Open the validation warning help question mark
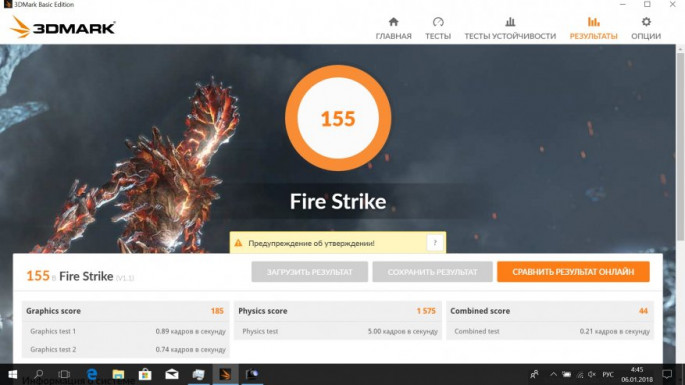 pyautogui.click(x=435, y=243)
